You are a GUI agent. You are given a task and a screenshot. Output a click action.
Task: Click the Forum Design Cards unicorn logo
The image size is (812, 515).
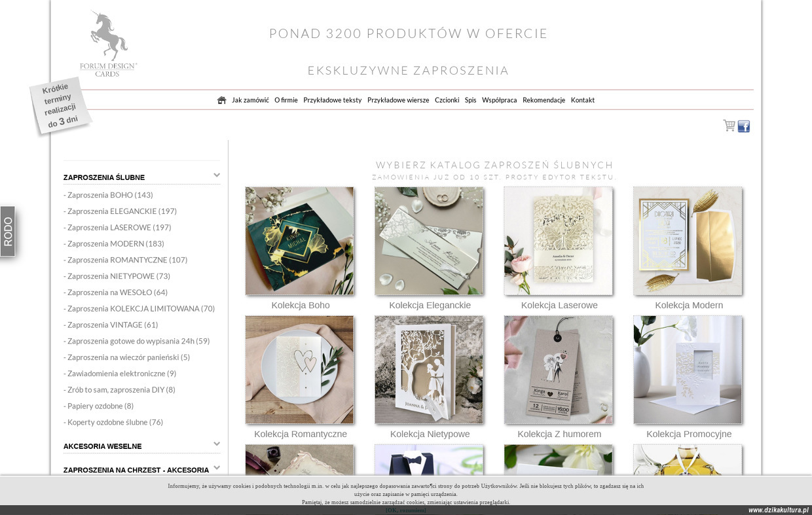(x=109, y=43)
